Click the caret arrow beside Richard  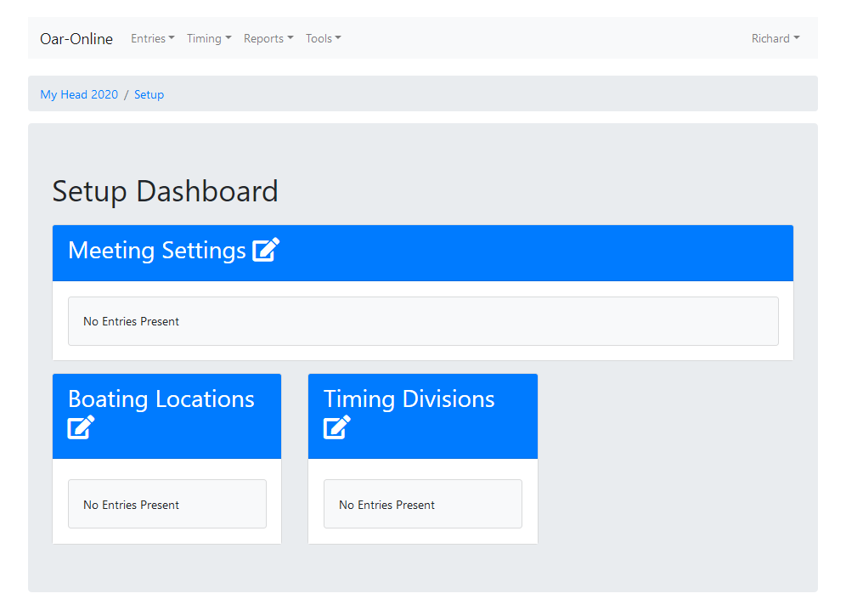pyautogui.click(x=797, y=38)
